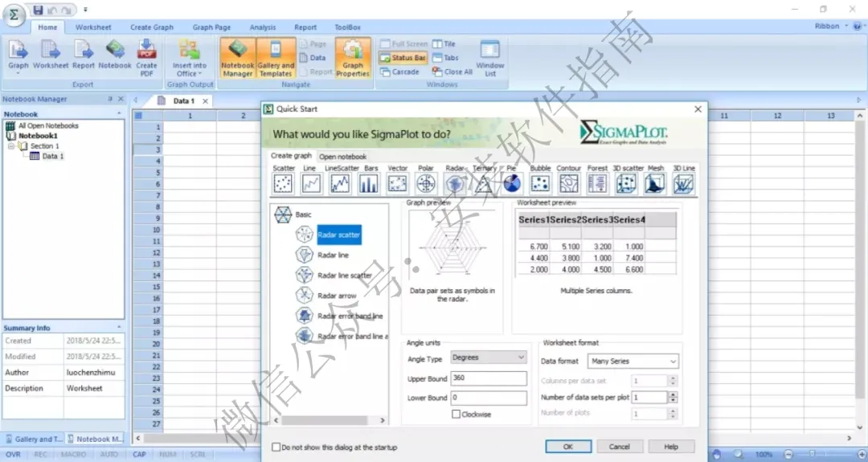868x462 pixels.
Task: Click the Upper Bound input field
Action: (489, 378)
